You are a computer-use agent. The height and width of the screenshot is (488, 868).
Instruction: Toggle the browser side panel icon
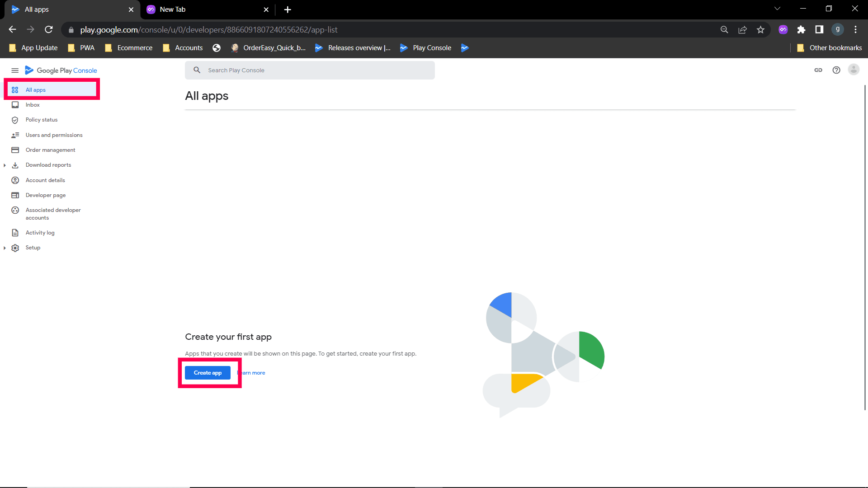click(x=819, y=30)
